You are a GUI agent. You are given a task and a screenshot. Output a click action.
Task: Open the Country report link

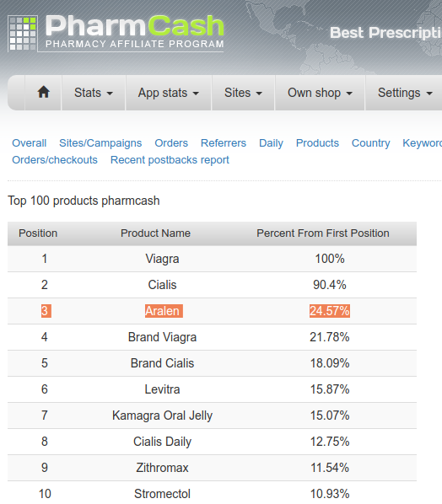point(370,143)
